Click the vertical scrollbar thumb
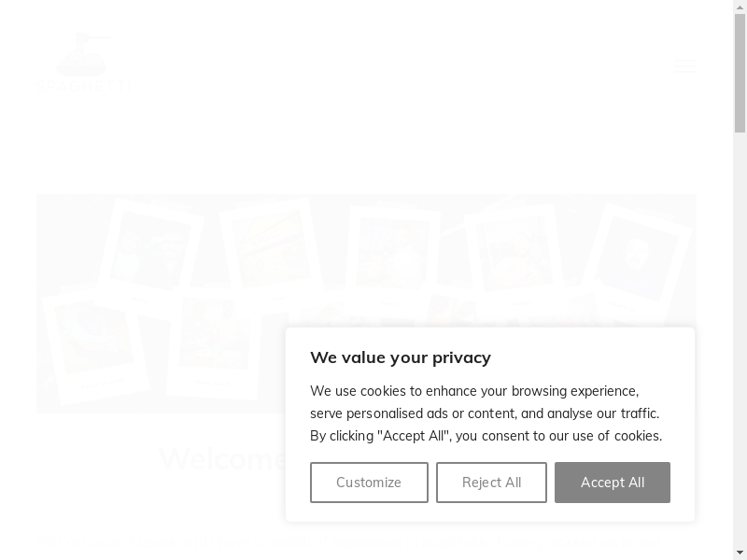The width and height of the screenshot is (747, 560). coord(740,75)
